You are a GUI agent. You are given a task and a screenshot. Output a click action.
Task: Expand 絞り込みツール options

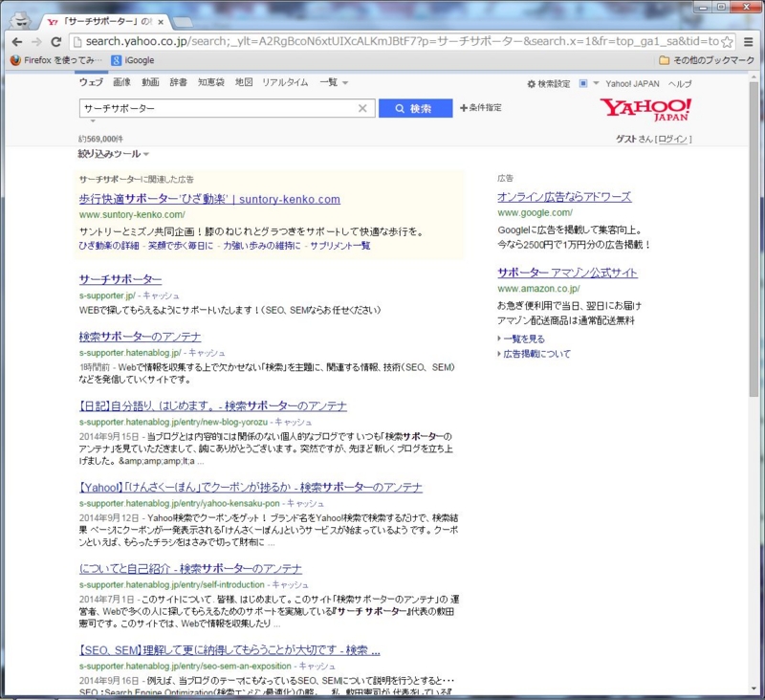pos(113,154)
